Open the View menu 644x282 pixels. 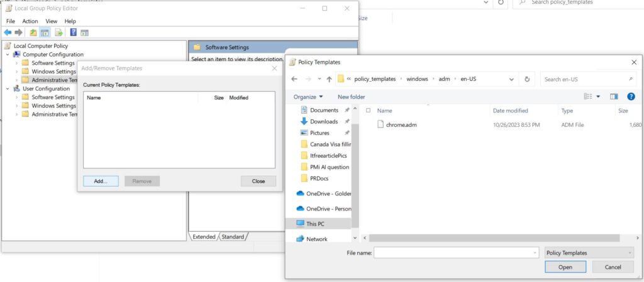[52, 21]
